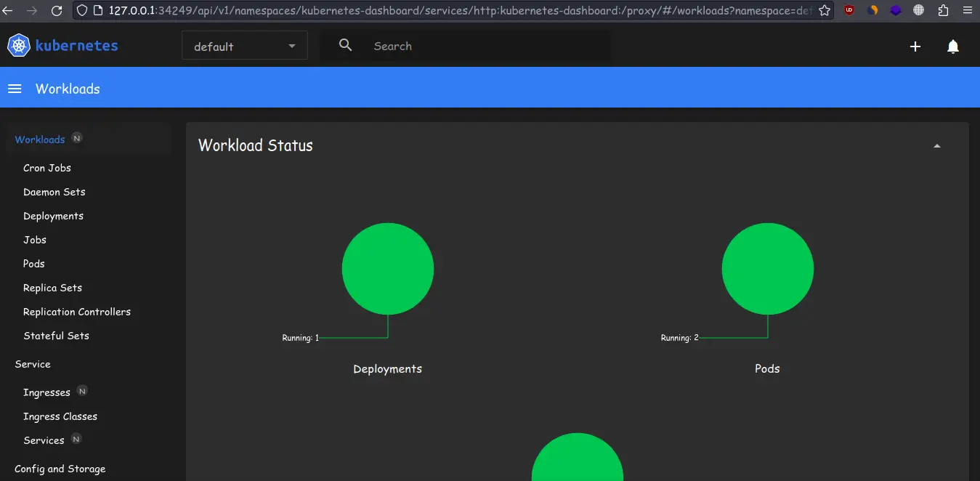
Task: Open Stateful Sets page
Action: (x=56, y=336)
